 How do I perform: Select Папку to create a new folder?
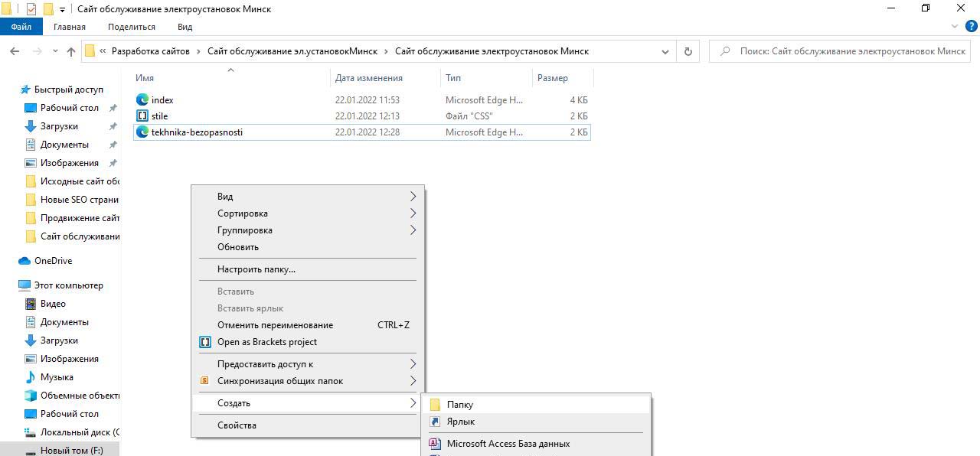pyautogui.click(x=459, y=405)
